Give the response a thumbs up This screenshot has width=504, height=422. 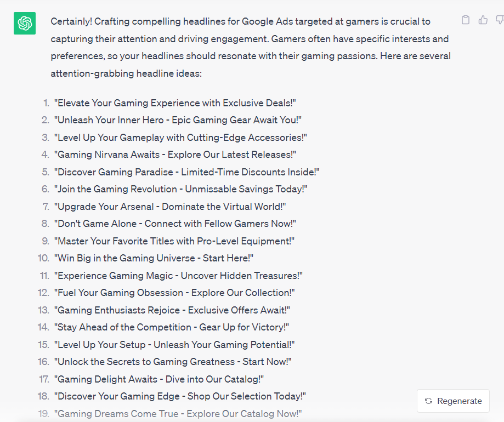(x=483, y=20)
